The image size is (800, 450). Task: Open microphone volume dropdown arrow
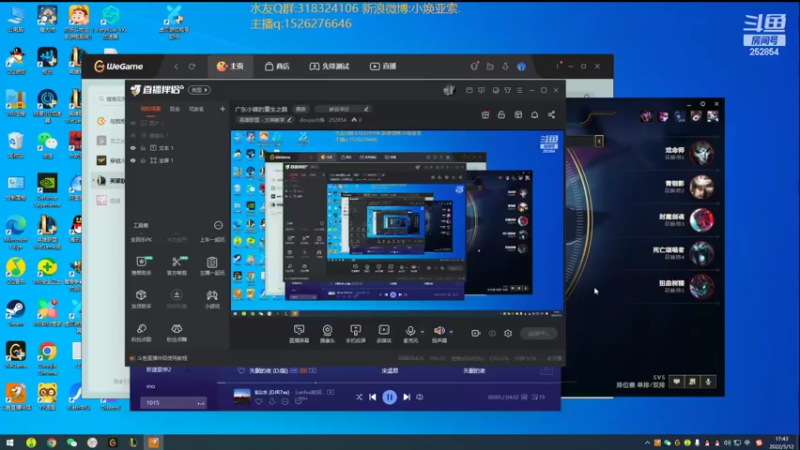coord(422,332)
